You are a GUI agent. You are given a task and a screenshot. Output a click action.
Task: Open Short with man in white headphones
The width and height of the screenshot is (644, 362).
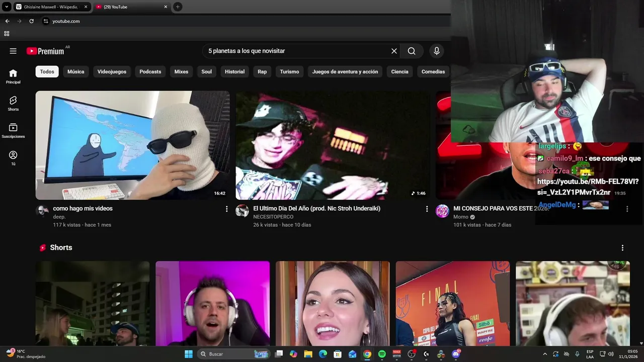tap(212, 303)
